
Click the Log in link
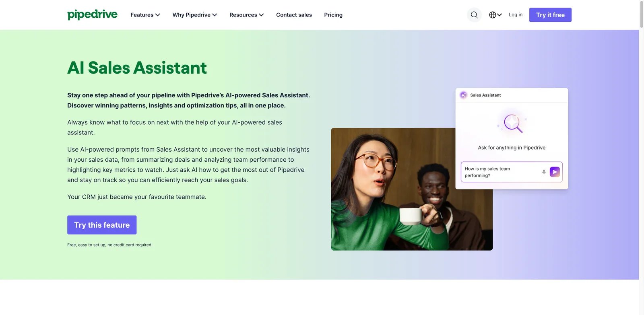pyautogui.click(x=516, y=14)
